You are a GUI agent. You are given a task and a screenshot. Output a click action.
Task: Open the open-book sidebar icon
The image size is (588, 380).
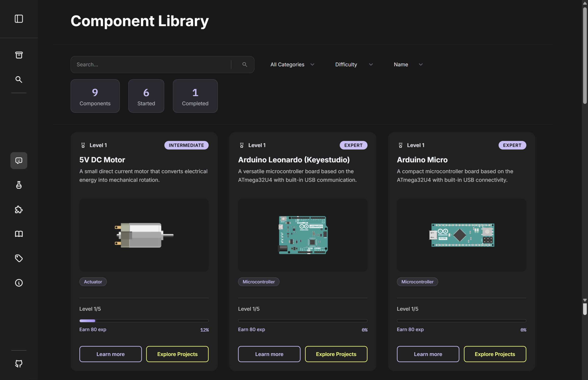(x=19, y=234)
